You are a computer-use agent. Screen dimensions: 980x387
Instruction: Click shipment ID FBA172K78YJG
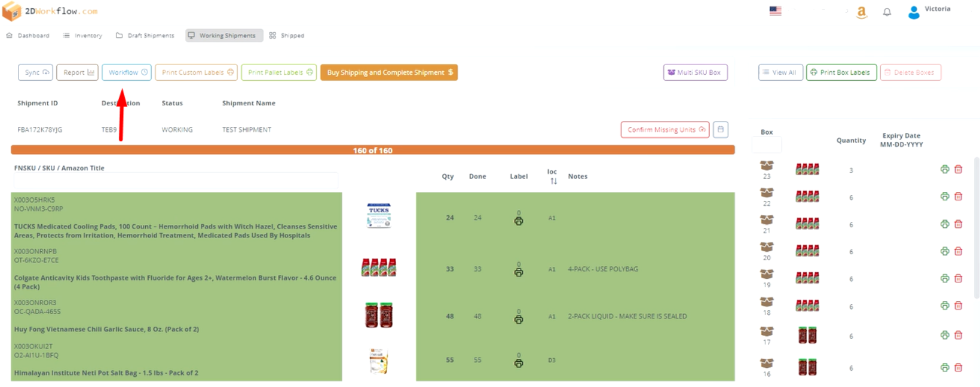tap(39, 130)
